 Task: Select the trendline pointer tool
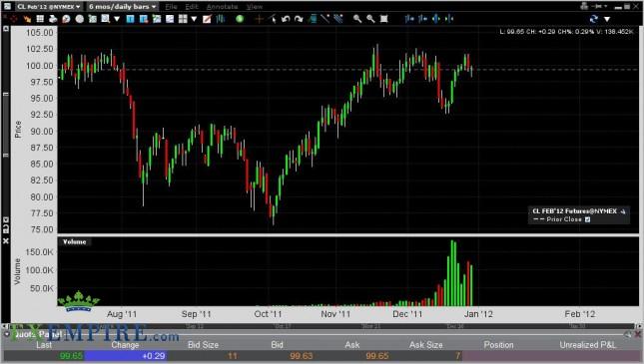point(272,19)
